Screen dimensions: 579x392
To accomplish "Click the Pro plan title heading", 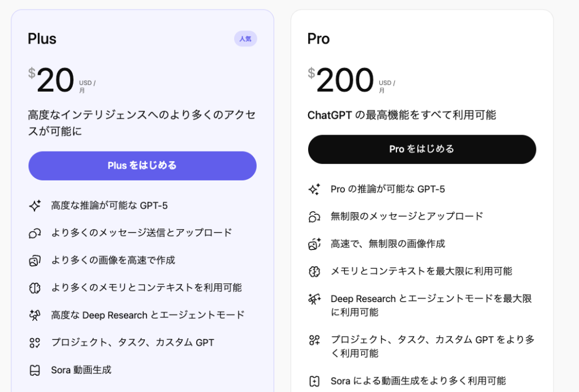I will (318, 39).
